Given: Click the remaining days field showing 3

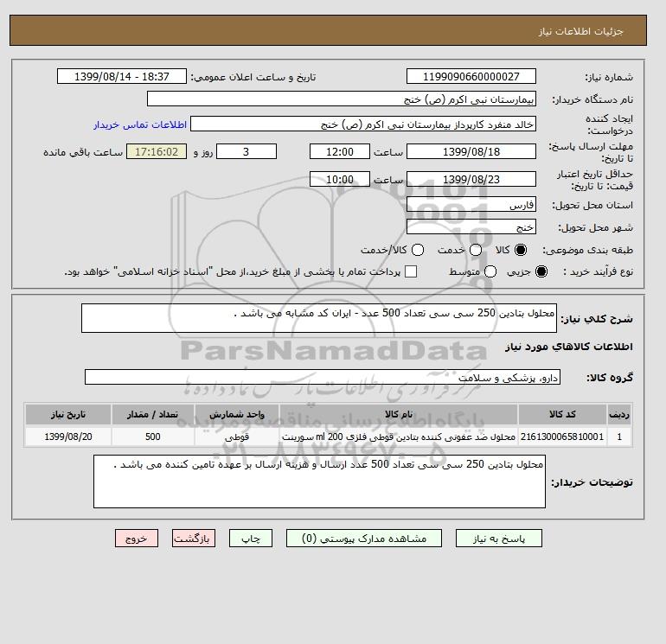Looking at the screenshot, I should click(x=247, y=151).
